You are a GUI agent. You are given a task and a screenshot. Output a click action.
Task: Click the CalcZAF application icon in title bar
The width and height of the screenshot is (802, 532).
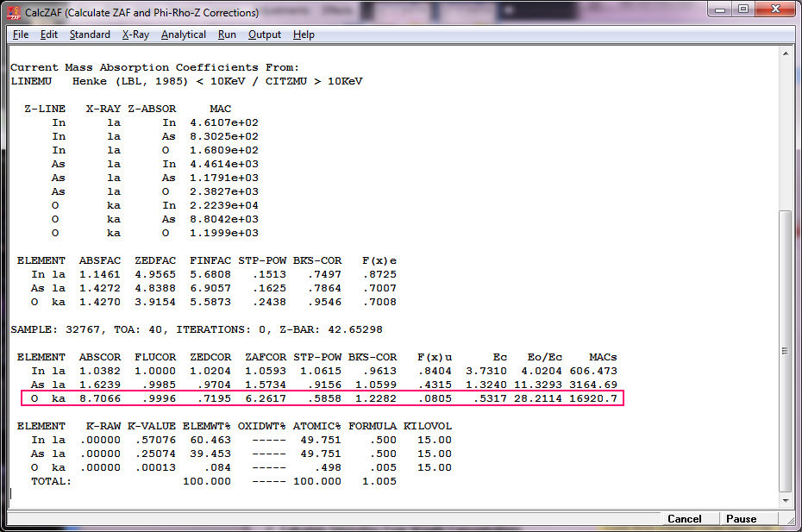14,13
